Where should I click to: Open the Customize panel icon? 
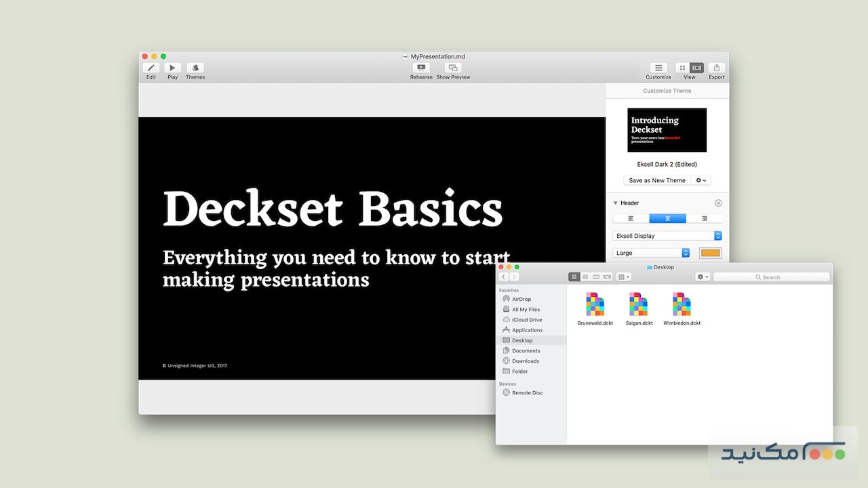point(658,68)
